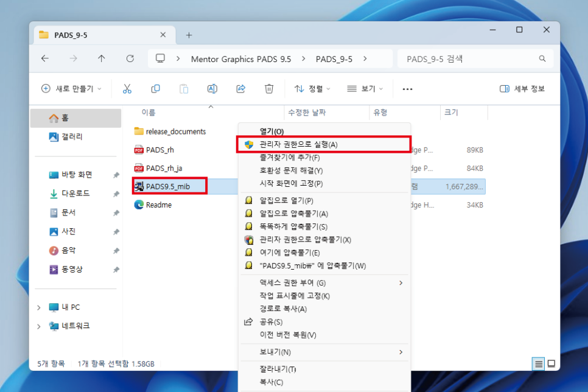Sort by 이름 column header
588x392 pixels.
(x=149, y=113)
